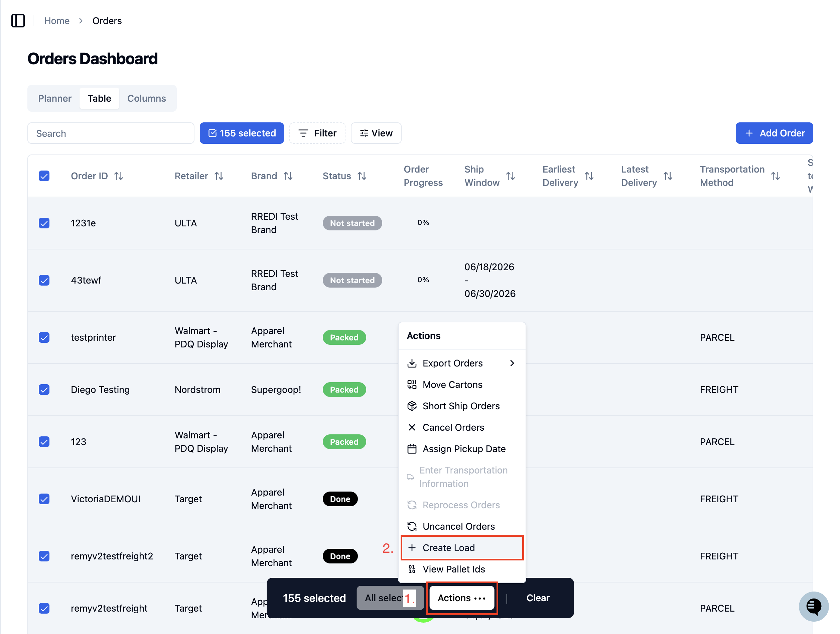Open the Filter dropdown
This screenshot has width=840, height=634.
317,133
